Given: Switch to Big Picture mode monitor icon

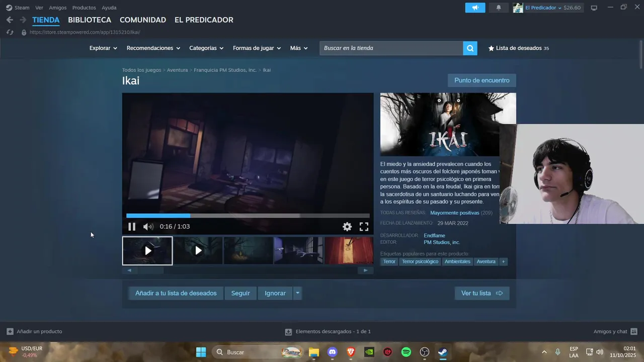Looking at the screenshot, I should pos(594,8).
